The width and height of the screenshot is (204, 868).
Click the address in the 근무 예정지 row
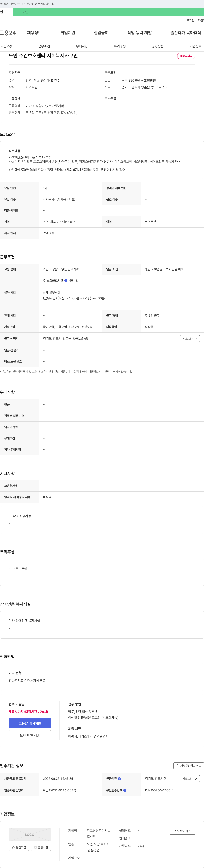pyautogui.click(x=65, y=338)
